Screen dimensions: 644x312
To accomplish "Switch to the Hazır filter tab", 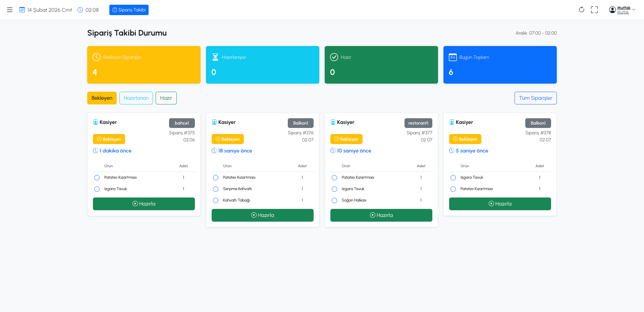I will [x=166, y=98].
